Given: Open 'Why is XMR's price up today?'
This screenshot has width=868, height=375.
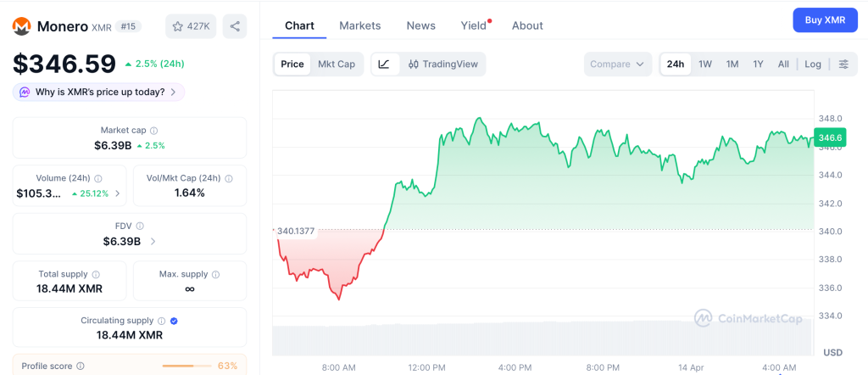Looking at the screenshot, I should [x=98, y=92].
